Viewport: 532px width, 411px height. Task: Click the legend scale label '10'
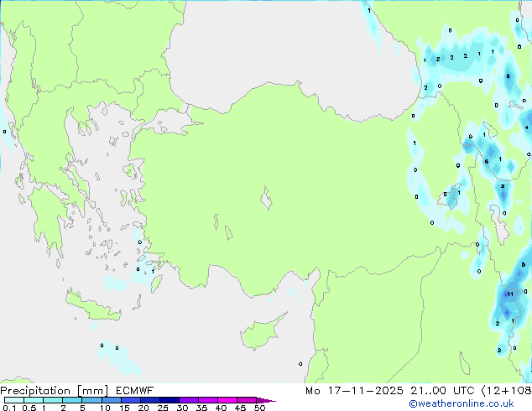[105, 408]
